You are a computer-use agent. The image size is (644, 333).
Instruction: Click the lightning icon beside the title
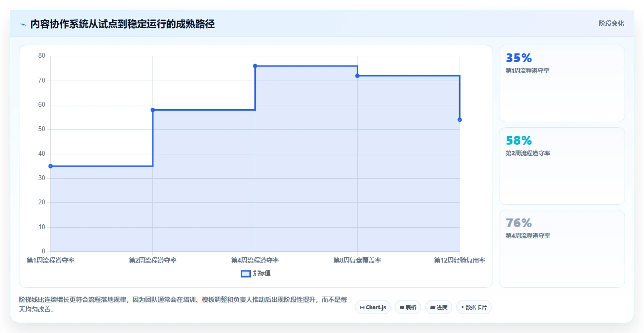coord(23,24)
